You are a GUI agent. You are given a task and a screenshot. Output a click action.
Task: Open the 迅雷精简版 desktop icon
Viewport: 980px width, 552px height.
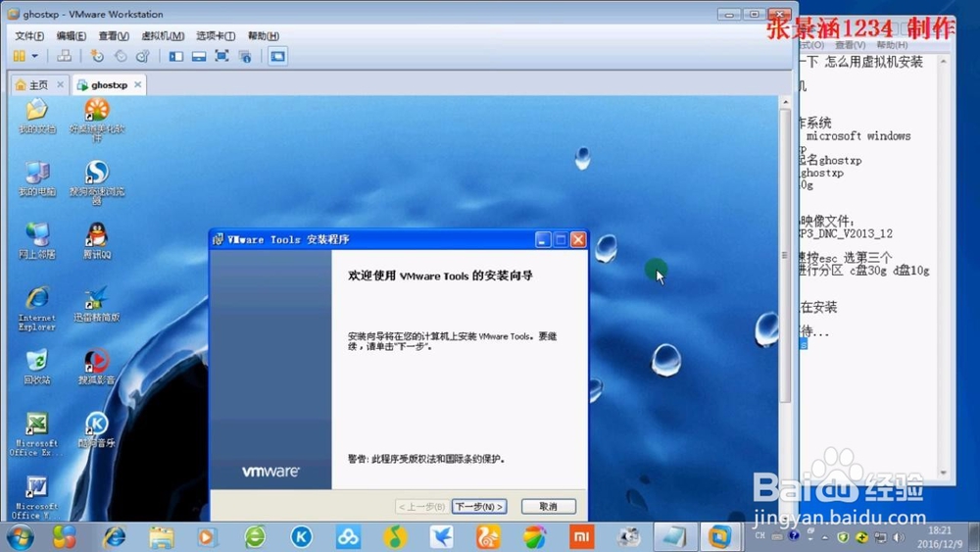click(97, 305)
